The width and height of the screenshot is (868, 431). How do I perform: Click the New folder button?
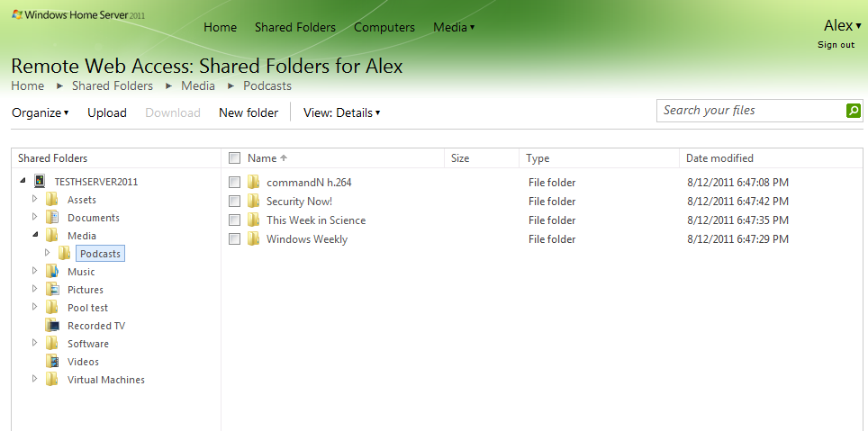(249, 112)
